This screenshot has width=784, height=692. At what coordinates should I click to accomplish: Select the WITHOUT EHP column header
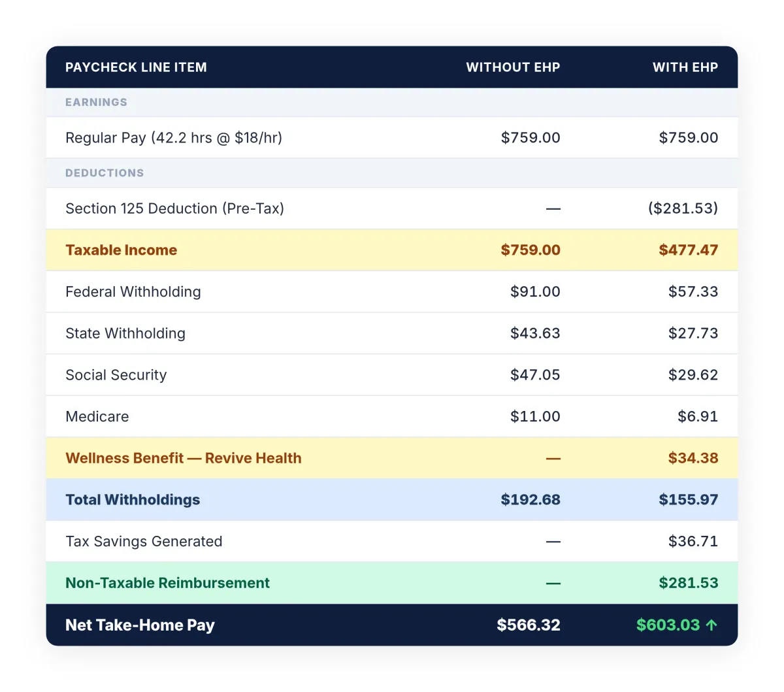pyautogui.click(x=513, y=67)
